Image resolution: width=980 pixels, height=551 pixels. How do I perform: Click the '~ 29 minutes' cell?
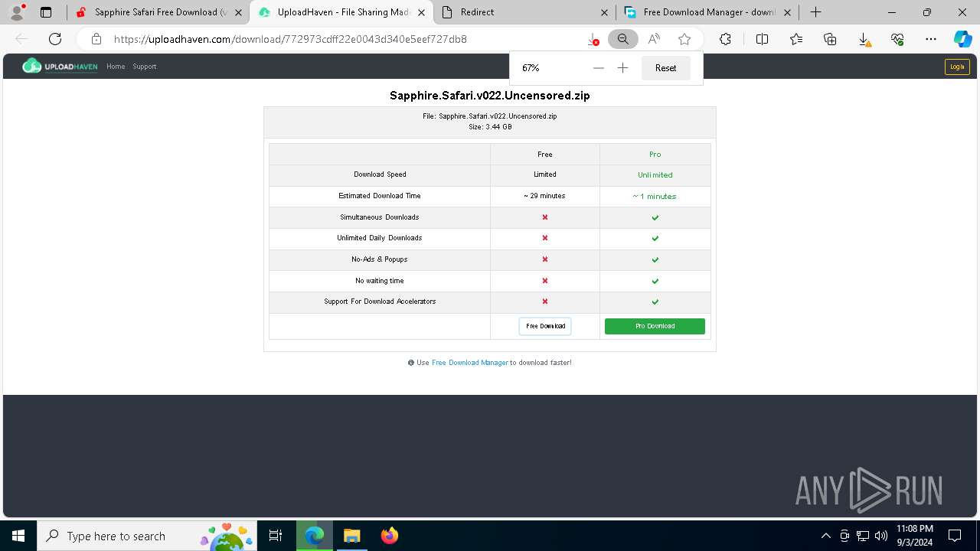pos(545,196)
